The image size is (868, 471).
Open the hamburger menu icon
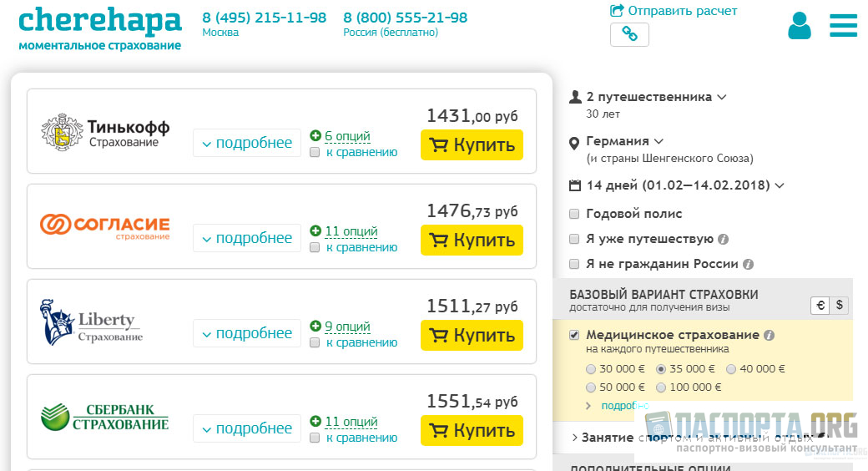pyautogui.click(x=843, y=26)
